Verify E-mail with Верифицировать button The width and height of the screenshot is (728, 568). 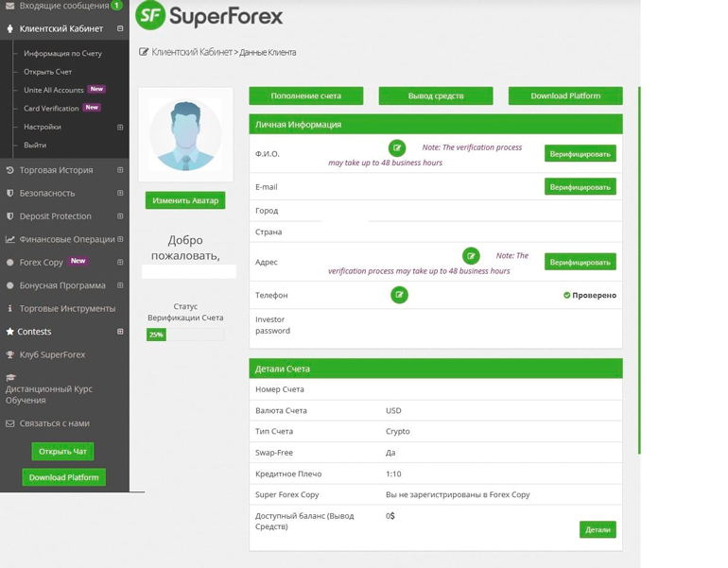581,186
